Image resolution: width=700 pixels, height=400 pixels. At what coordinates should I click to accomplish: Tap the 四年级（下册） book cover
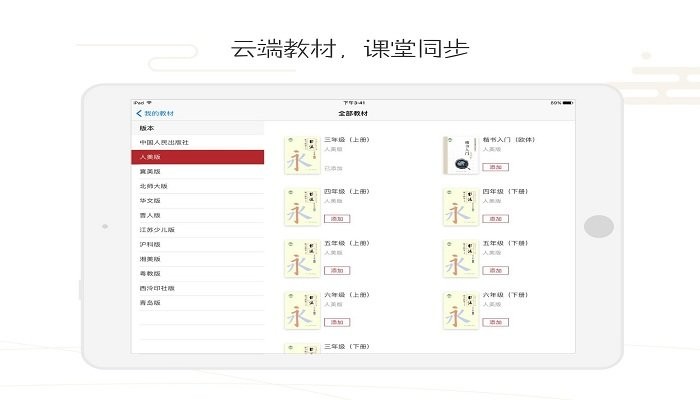460,207
